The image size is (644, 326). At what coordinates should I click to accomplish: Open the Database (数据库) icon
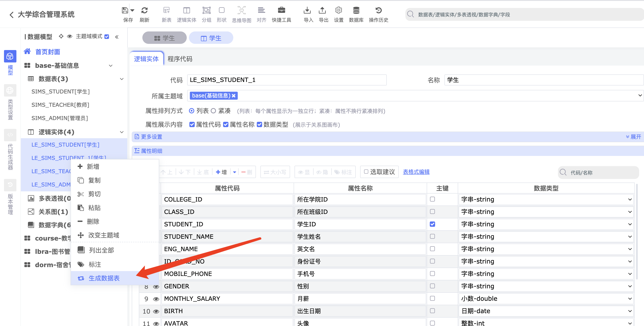(x=356, y=10)
